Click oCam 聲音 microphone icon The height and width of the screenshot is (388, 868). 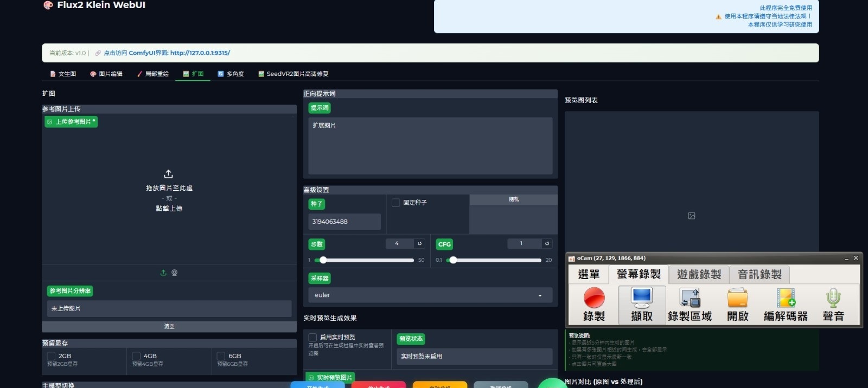[833, 298]
